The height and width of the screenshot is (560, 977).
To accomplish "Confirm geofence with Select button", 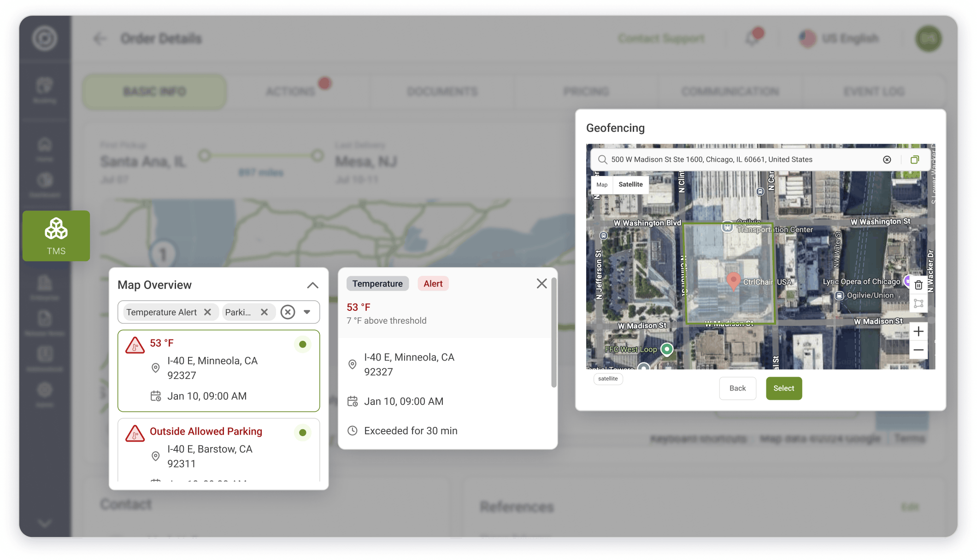I will click(784, 388).
